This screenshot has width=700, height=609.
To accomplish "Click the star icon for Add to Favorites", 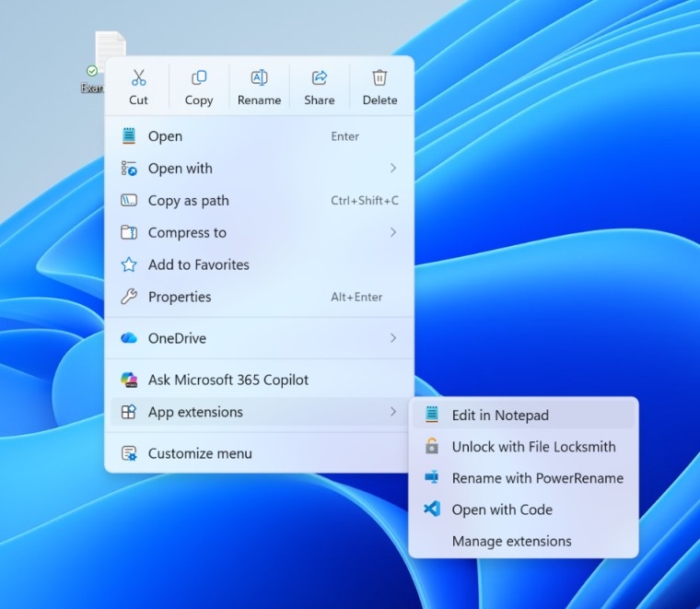I will click(129, 264).
